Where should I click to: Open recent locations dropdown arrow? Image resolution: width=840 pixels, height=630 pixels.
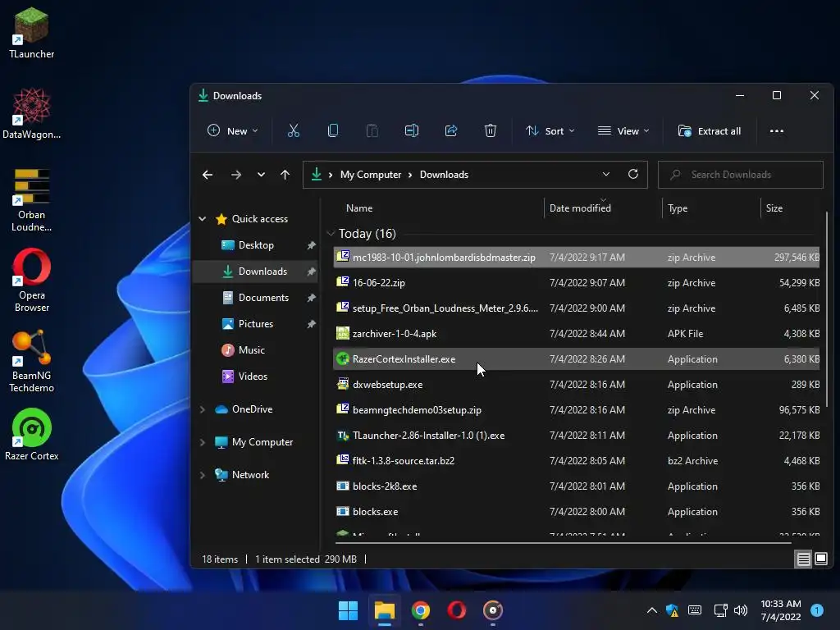tap(261, 175)
